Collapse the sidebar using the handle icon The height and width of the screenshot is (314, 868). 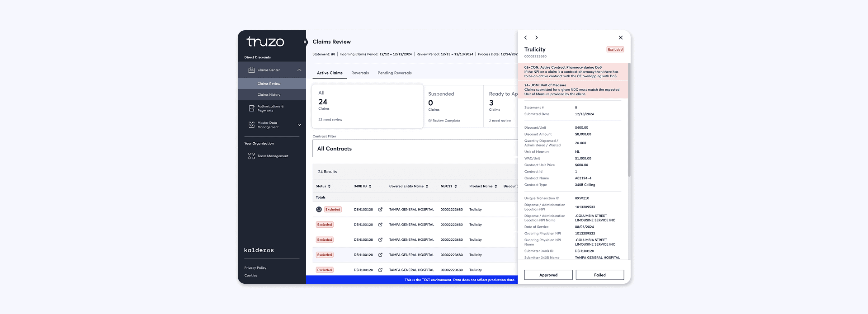pyautogui.click(x=305, y=42)
